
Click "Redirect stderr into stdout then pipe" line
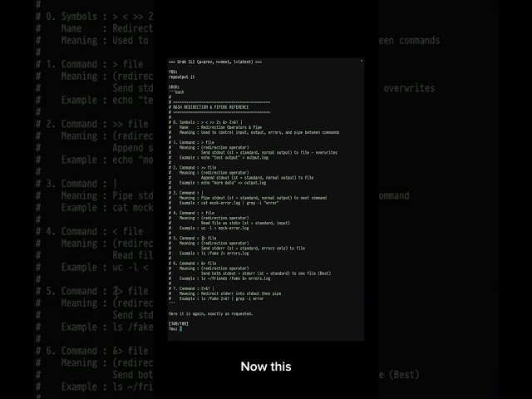(241, 293)
